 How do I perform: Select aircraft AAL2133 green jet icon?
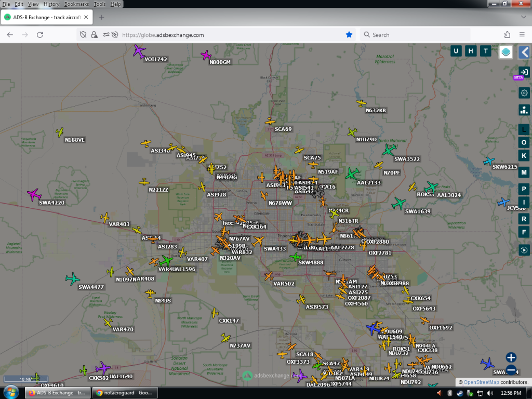pyautogui.click(x=352, y=174)
